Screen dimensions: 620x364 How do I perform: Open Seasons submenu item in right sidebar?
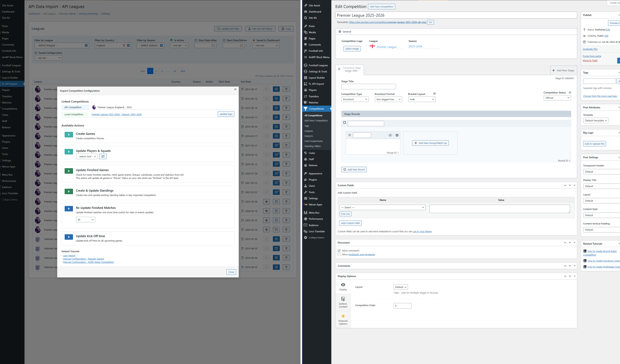point(308,136)
